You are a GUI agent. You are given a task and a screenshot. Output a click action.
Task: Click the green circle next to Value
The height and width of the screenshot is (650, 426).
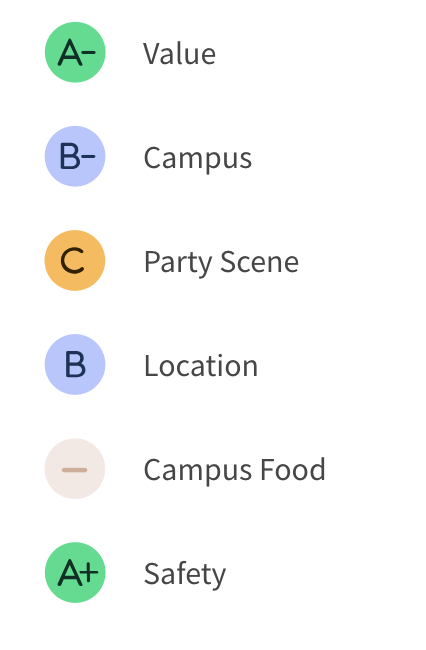75,53
